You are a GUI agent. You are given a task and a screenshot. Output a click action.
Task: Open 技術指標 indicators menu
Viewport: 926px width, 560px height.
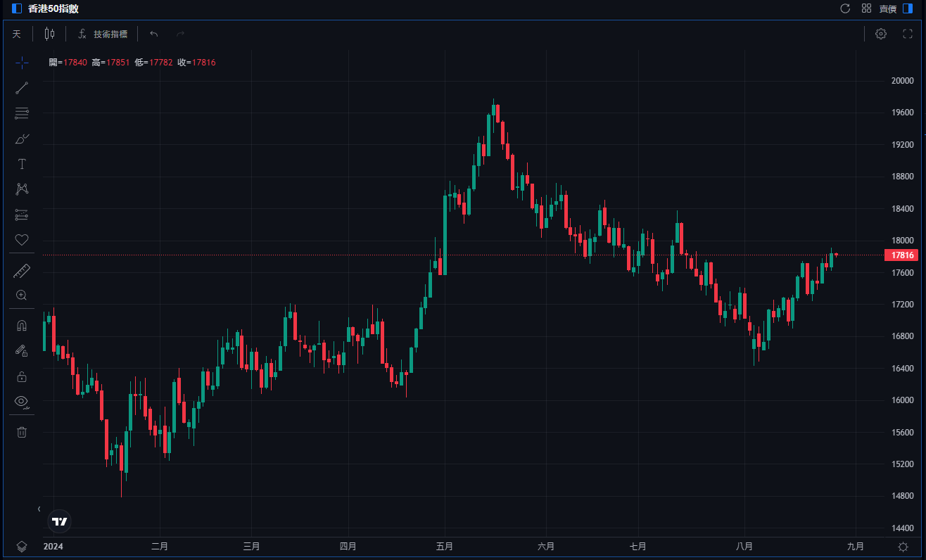point(103,34)
